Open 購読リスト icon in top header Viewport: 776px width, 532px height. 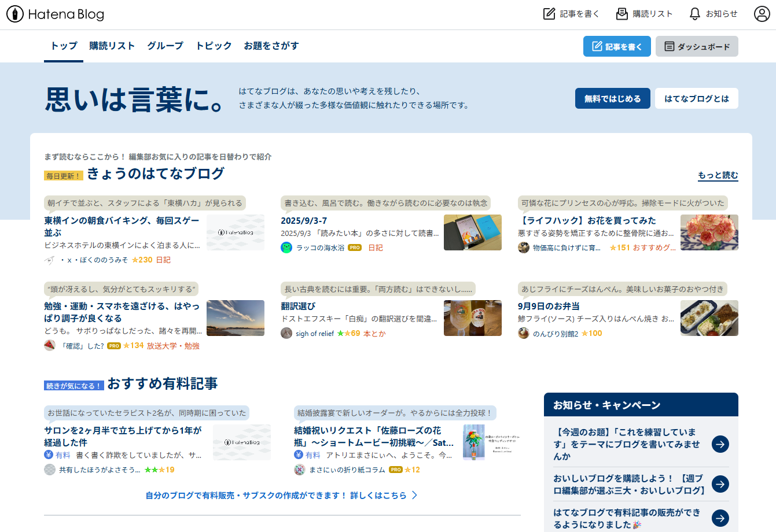click(x=622, y=14)
